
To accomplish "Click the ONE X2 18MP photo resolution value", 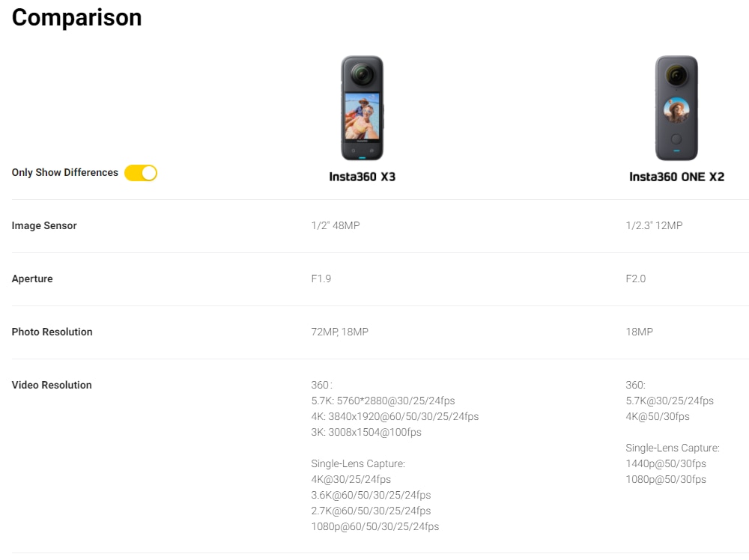I will [x=639, y=332].
